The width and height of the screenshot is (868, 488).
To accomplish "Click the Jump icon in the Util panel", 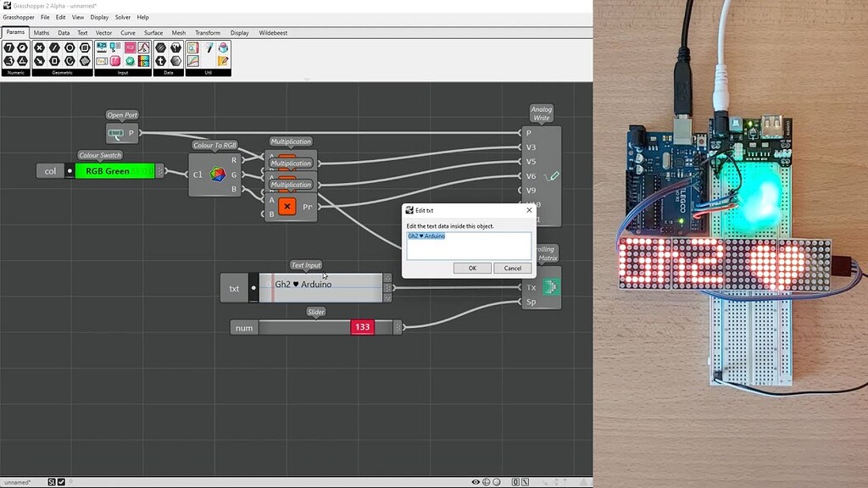I will pos(223,46).
